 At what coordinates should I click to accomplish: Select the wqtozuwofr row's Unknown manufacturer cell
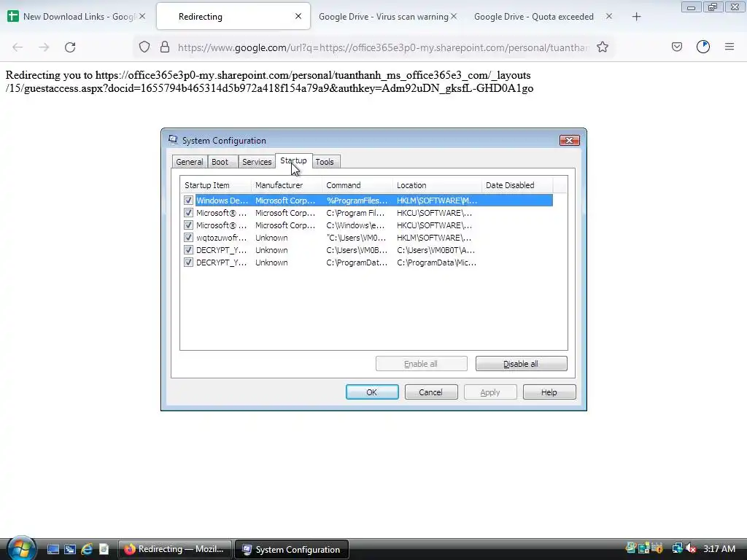(271, 238)
